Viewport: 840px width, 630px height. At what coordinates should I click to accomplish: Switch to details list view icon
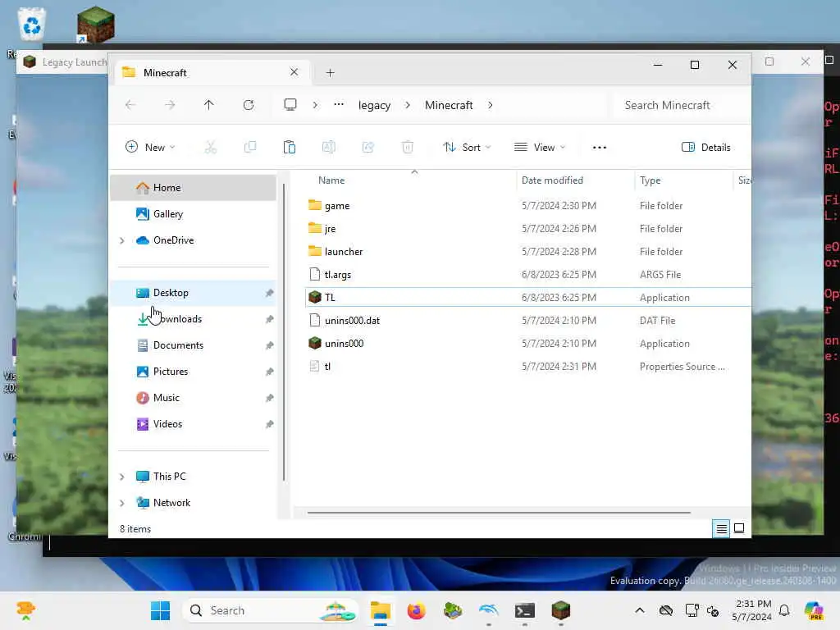point(721,529)
